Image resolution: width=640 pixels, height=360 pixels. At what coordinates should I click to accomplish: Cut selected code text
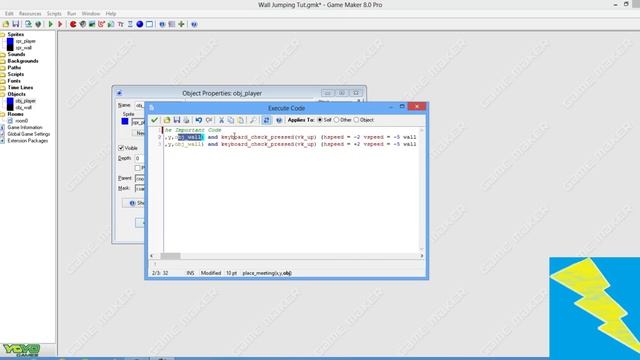coord(221,120)
